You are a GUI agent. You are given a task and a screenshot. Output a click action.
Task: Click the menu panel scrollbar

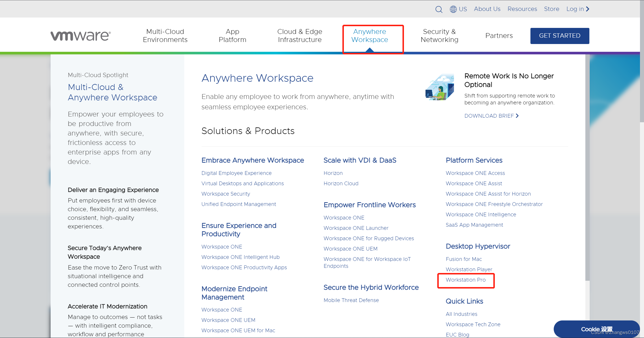[587, 167]
